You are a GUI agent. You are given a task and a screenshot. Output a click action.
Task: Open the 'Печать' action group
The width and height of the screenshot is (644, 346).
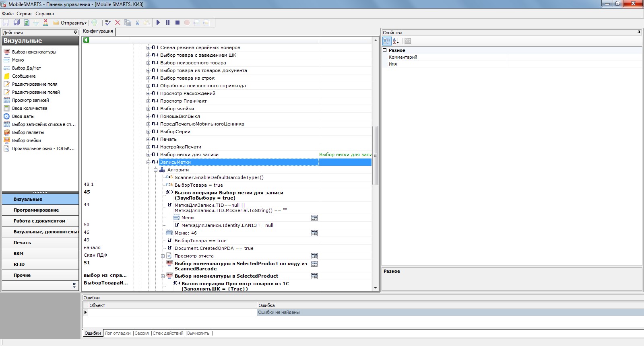click(x=40, y=243)
